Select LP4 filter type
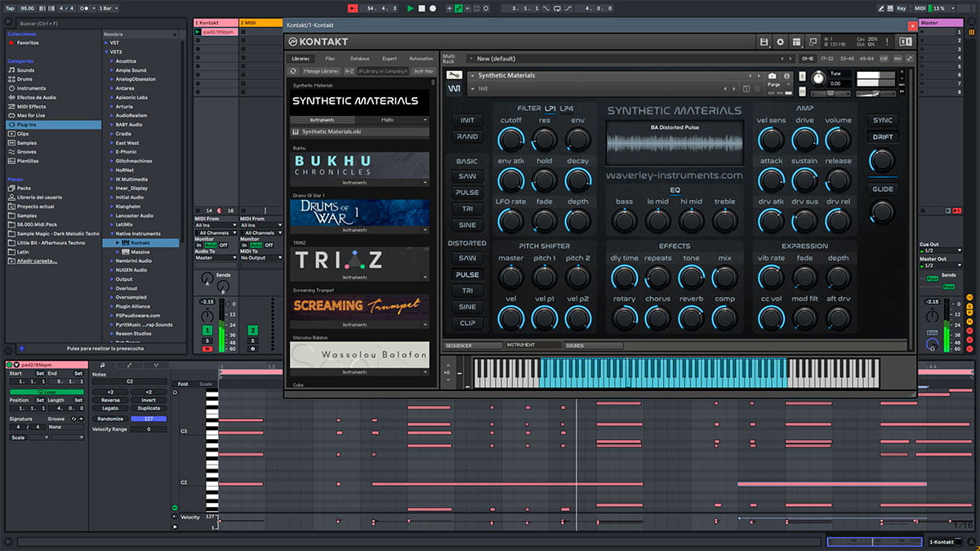The height and width of the screenshot is (551, 980). pos(567,108)
